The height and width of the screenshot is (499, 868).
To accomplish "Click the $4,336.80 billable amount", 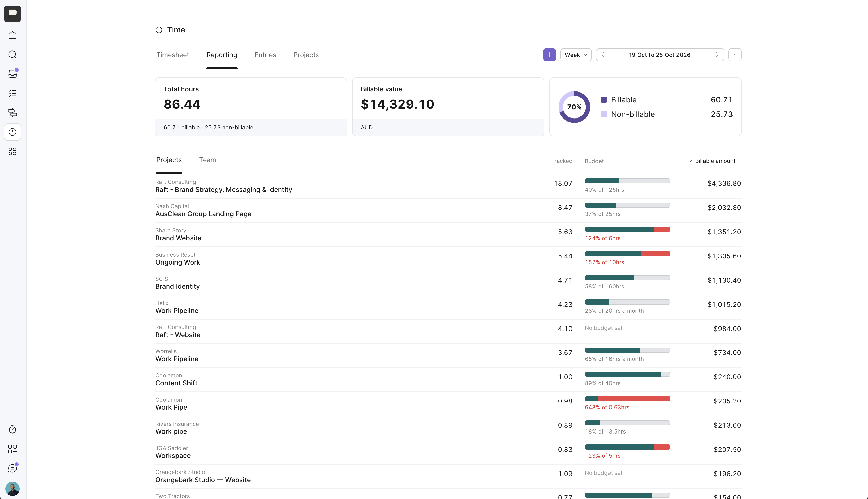I will tap(724, 183).
